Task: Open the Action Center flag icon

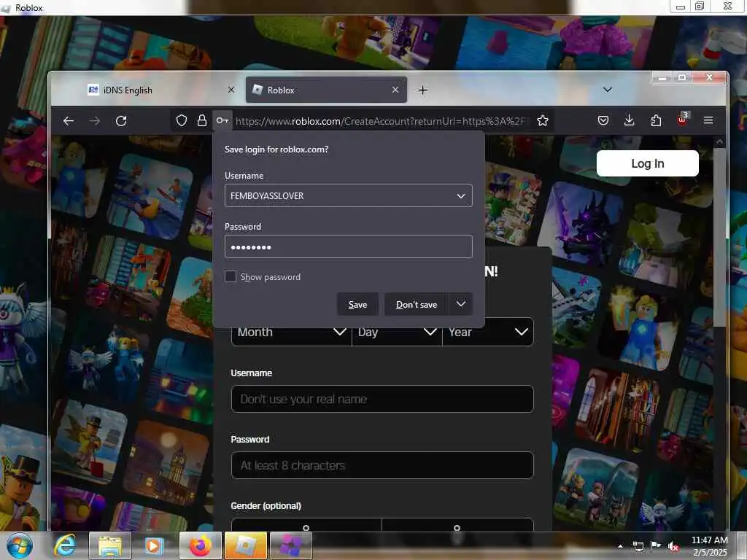Action: tap(656, 545)
